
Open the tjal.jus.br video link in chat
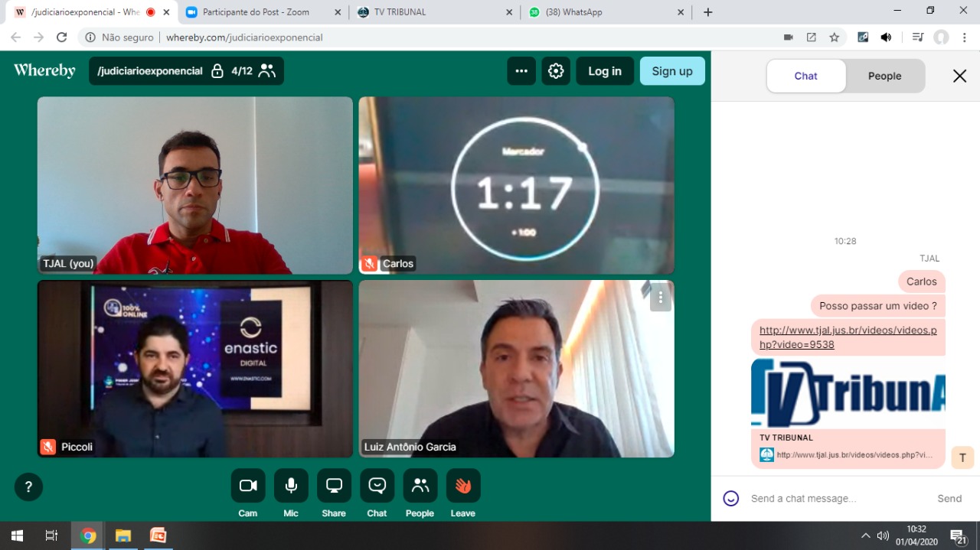tap(848, 337)
